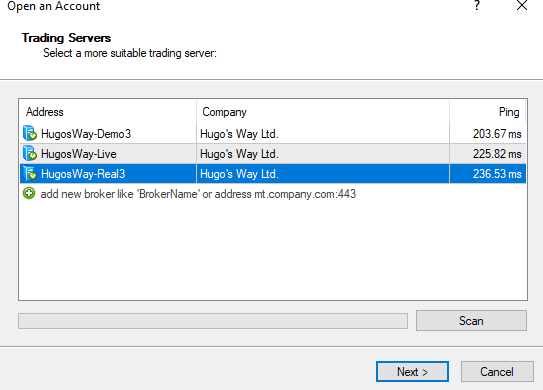This screenshot has width=543, height=390.
Task: Click the Scan button
Action: pyautogui.click(x=471, y=321)
